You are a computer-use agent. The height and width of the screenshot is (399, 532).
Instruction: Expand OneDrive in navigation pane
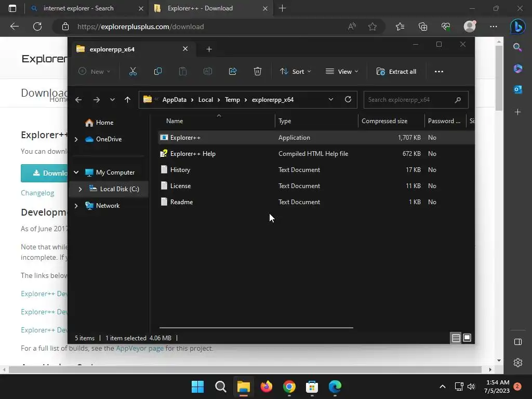coord(76,139)
